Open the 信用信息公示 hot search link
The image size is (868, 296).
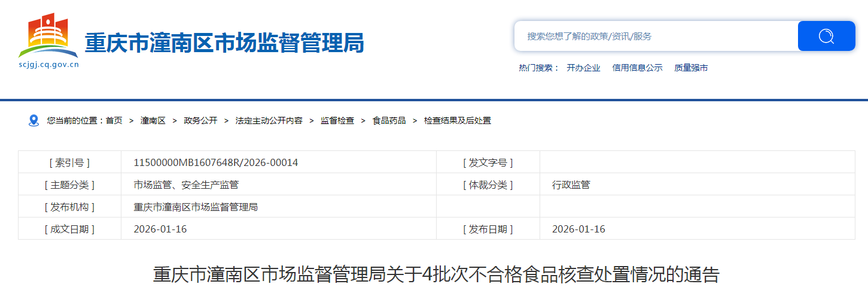point(637,68)
